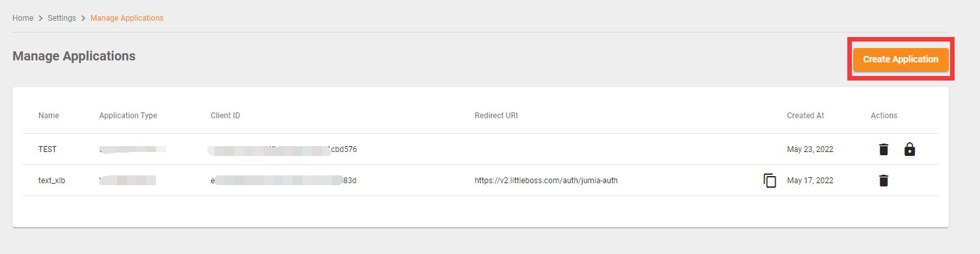980x254 pixels.
Task: Click the Created At column header
Action: pos(805,116)
